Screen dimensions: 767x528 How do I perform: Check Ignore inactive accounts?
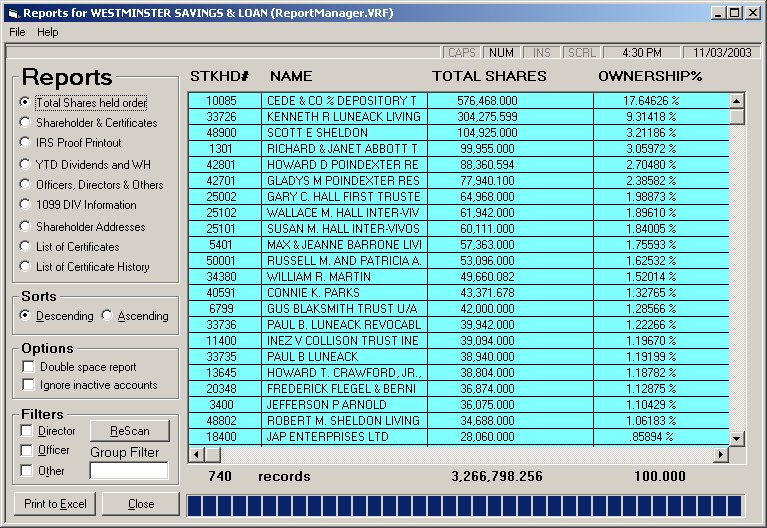pos(28,385)
